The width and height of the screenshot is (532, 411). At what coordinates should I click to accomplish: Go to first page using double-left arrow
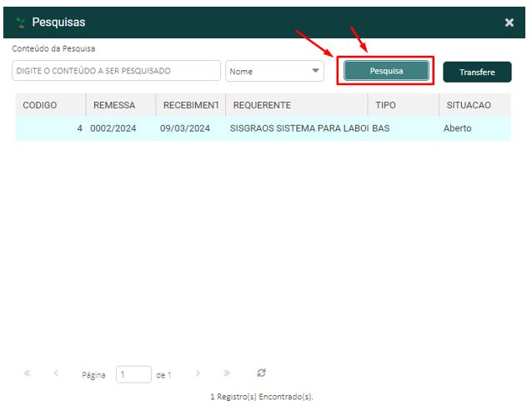[x=28, y=373]
